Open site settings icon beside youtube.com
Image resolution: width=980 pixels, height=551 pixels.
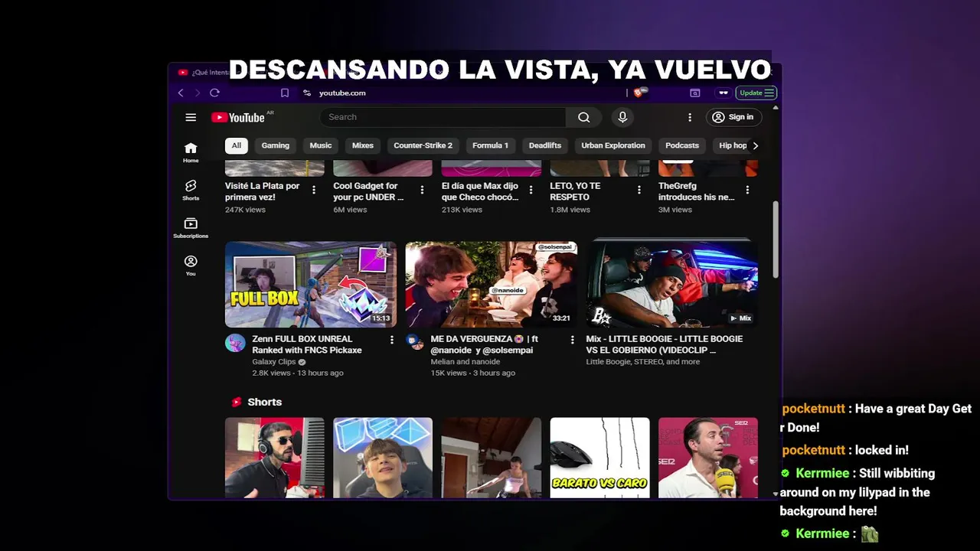[x=307, y=93]
